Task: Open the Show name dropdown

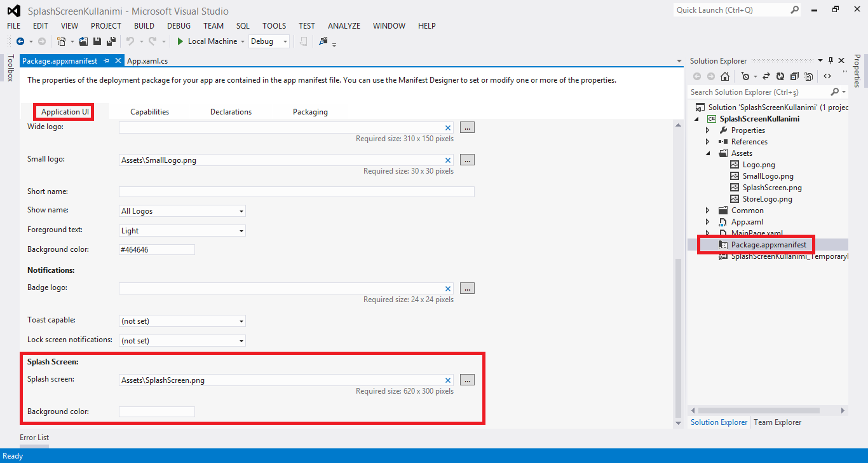Action: 182,211
